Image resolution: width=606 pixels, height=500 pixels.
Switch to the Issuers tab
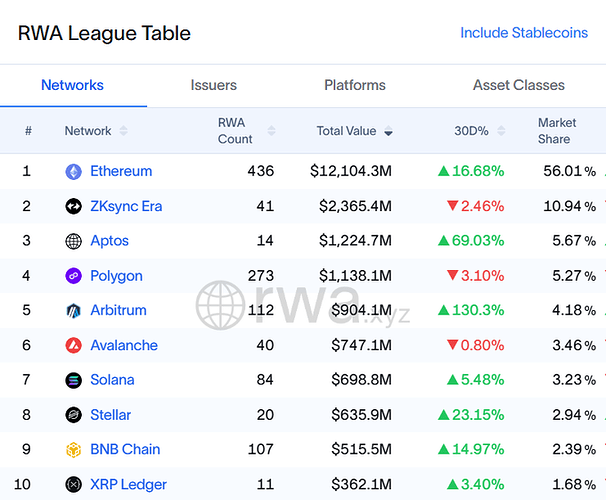click(213, 86)
